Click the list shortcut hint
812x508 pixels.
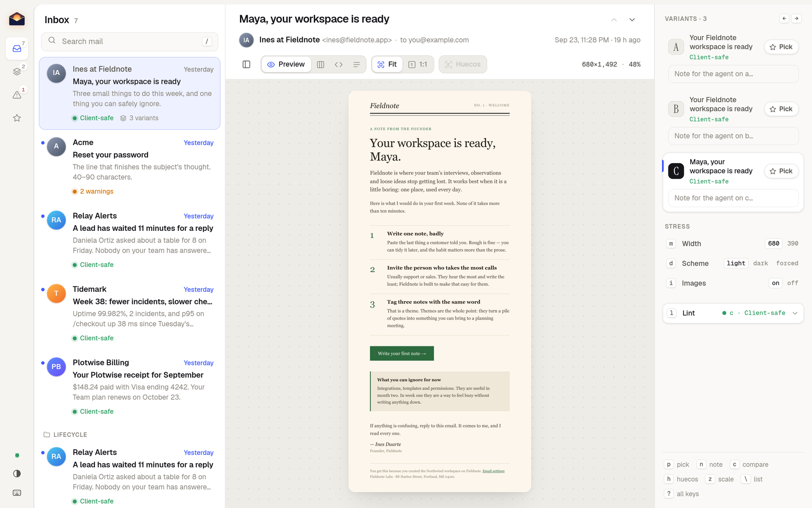[x=752, y=479]
